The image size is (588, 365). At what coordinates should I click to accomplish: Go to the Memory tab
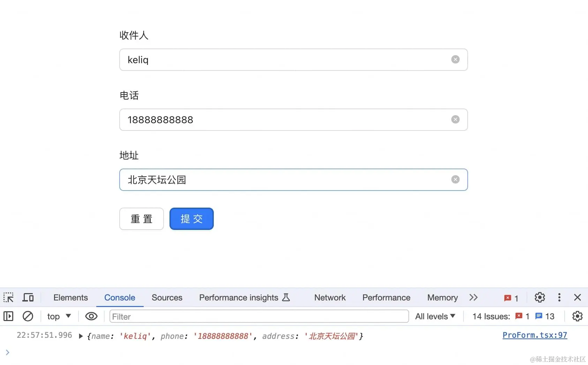[x=443, y=297]
